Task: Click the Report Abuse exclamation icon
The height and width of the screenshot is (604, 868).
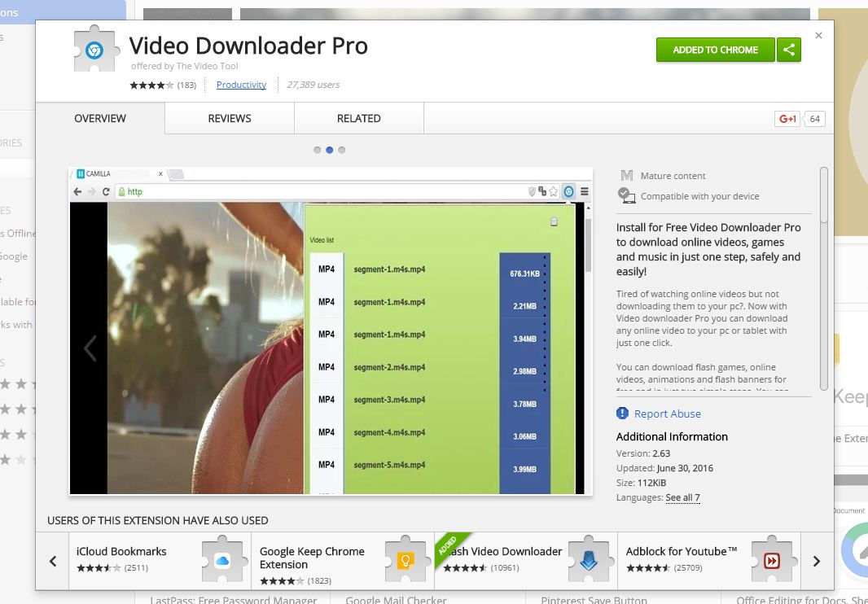Action: pyautogui.click(x=622, y=414)
